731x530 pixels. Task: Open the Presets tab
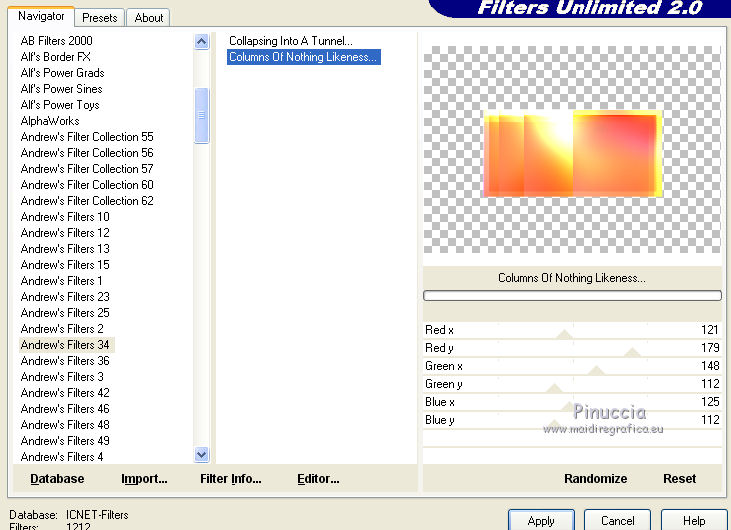[99, 18]
